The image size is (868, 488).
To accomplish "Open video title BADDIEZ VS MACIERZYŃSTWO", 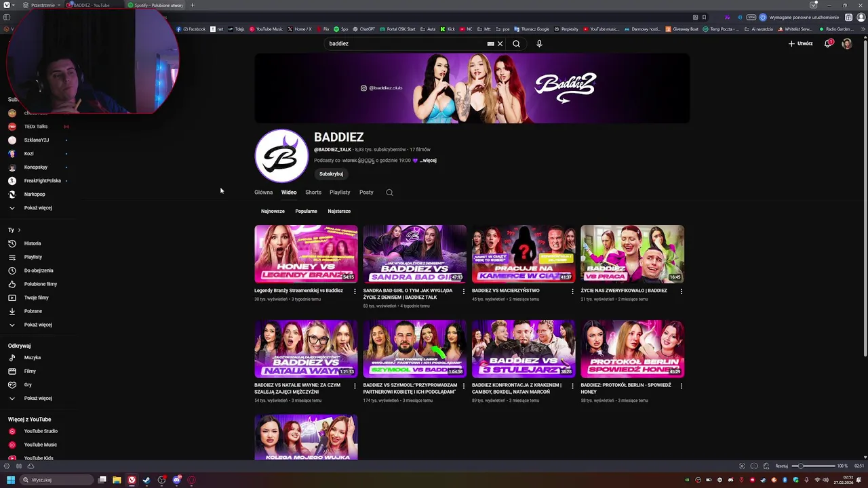I will [505, 291].
